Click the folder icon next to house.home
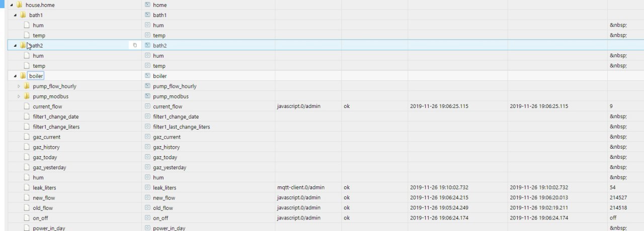 [x=19, y=5]
